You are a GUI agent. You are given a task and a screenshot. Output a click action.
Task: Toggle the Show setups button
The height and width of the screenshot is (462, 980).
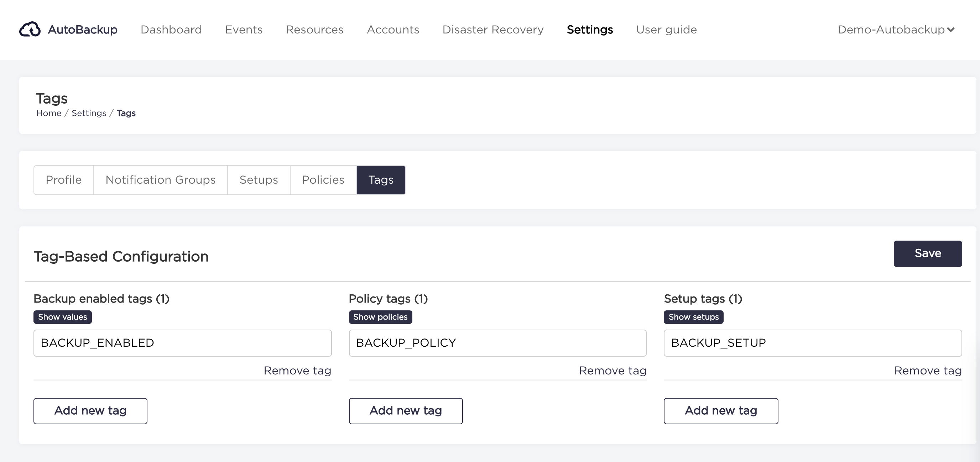tap(693, 317)
